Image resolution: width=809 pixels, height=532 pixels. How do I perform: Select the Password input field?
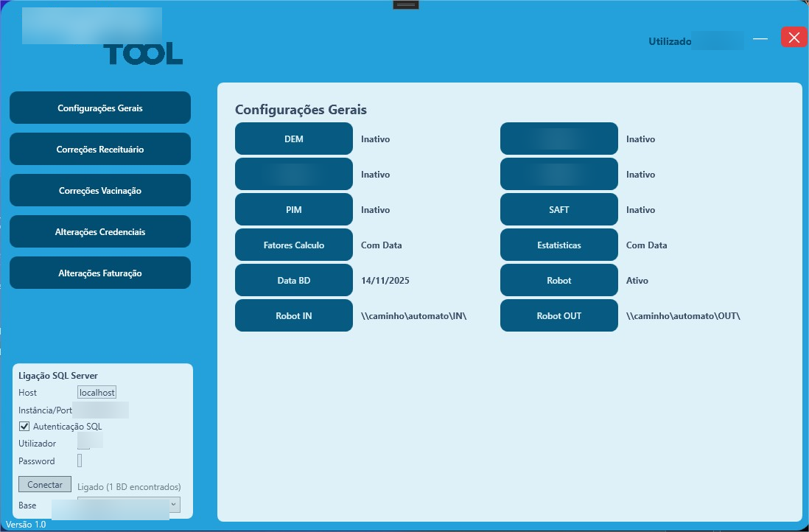(x=80, y=461)
